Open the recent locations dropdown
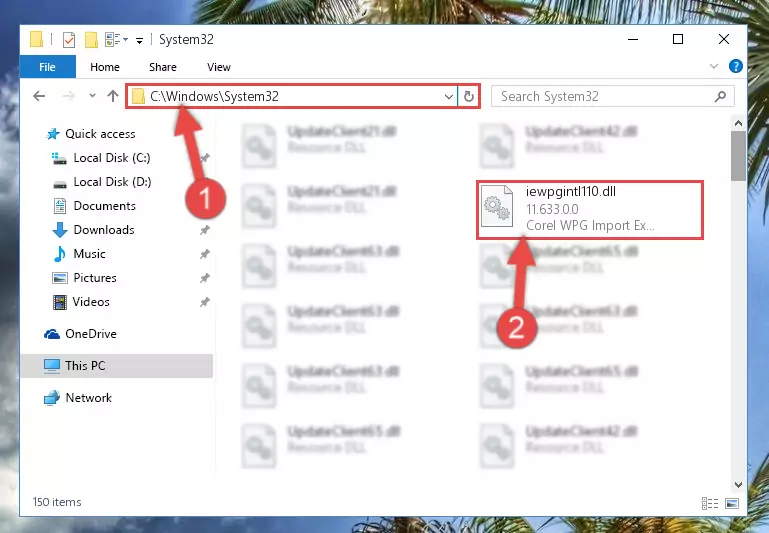 coord(92,96)
